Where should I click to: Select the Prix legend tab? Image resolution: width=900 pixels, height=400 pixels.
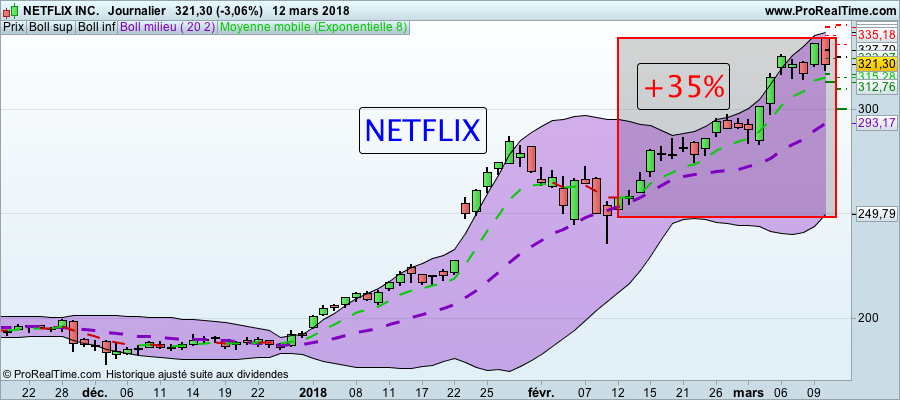tap(14, 27)
